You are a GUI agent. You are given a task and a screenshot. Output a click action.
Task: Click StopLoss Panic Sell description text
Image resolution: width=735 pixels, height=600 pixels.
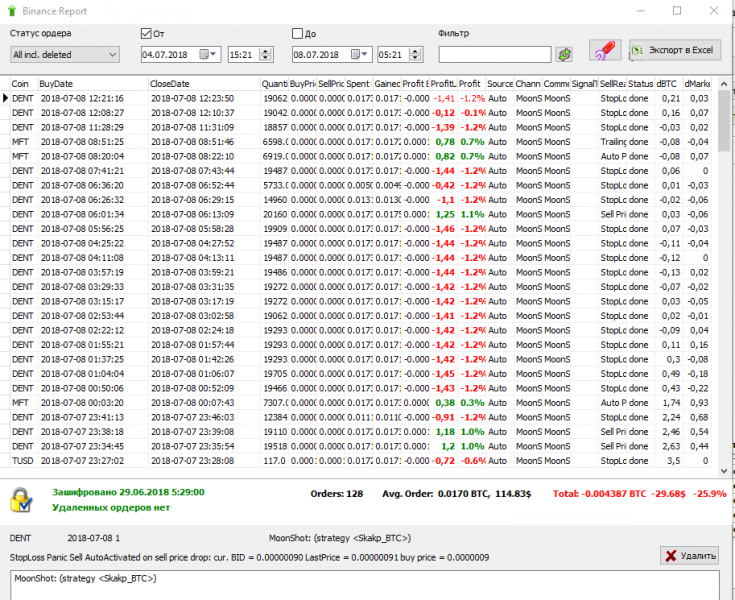tap(249, 557)
